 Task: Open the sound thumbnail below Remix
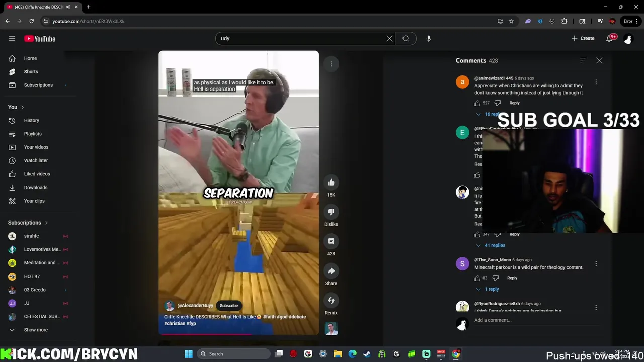pos(331,329)
